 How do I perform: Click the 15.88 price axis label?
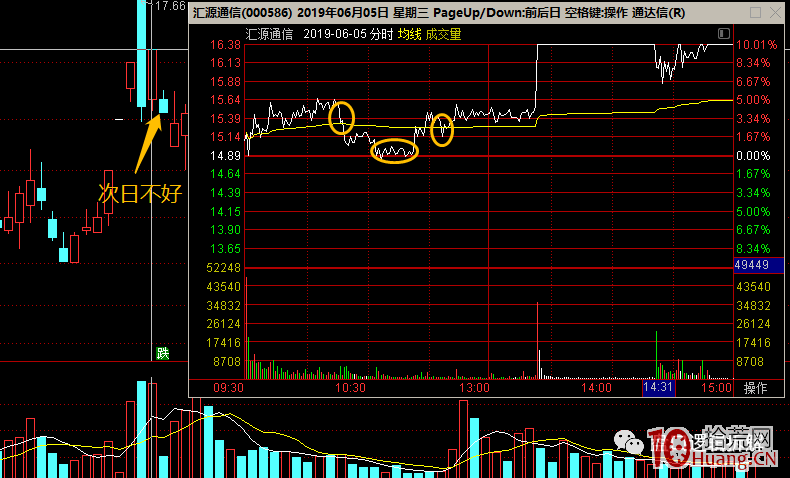225,81
